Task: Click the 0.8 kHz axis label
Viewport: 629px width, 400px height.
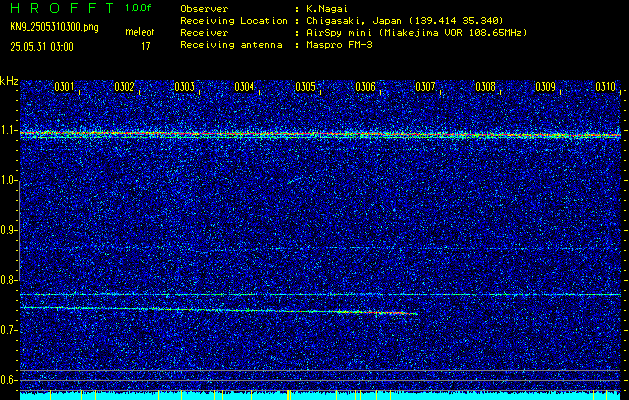Action: point(8,280)
